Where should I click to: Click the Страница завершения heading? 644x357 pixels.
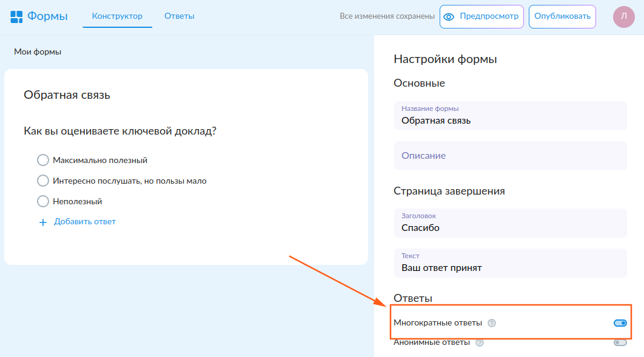tap(449, 191)
